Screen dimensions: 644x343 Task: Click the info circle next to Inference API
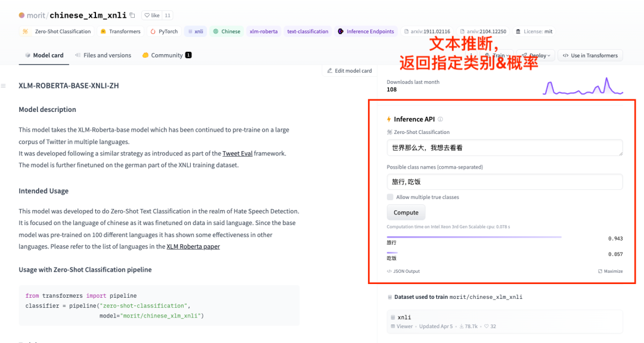tap(440, 119)
